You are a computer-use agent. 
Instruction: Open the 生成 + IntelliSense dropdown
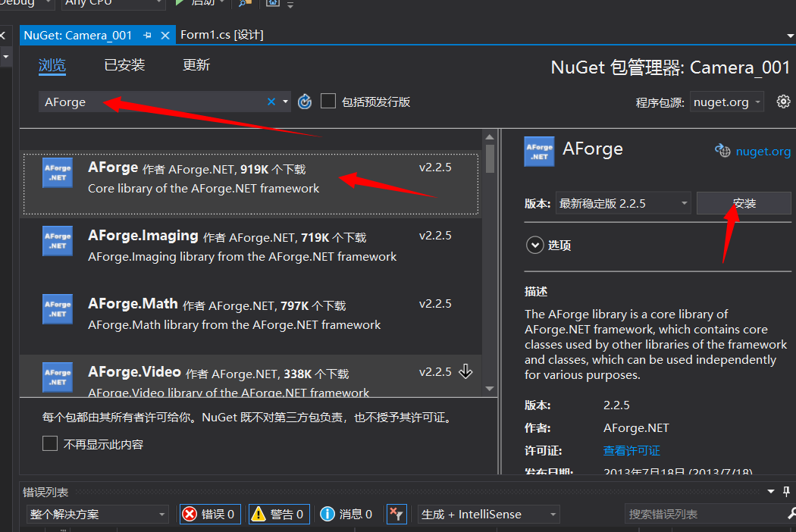tap(488, 515)
